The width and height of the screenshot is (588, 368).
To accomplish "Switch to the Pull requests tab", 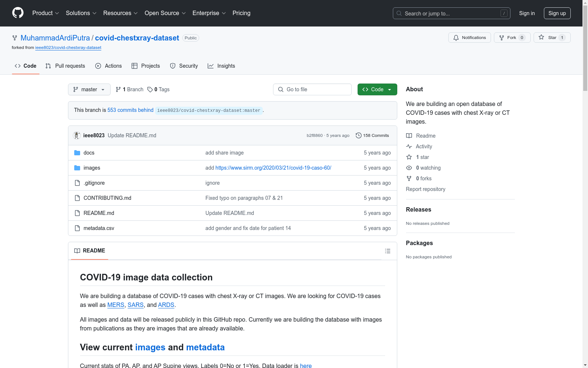I will click(65, 66).
